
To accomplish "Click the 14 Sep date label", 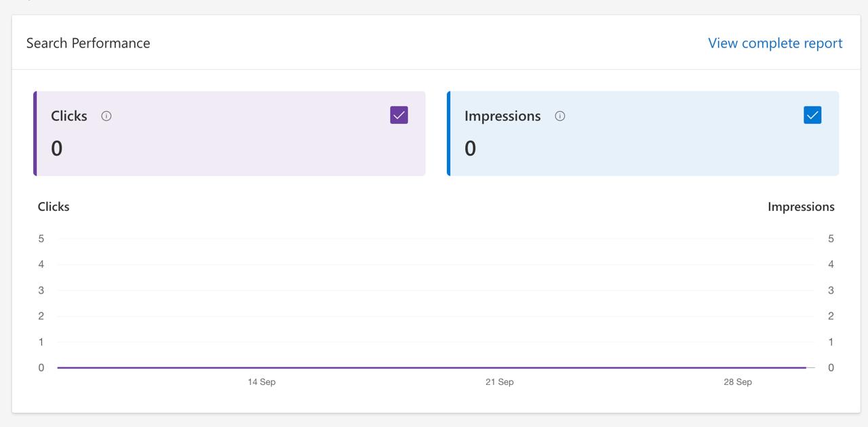I will point(262,382).
